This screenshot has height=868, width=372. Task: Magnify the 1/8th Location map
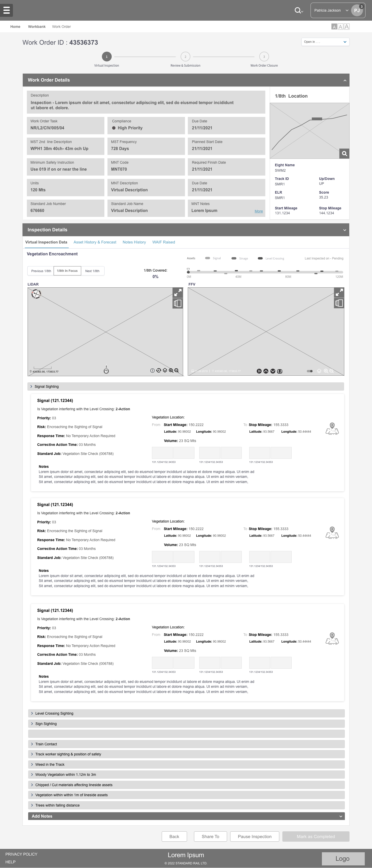click(x=344, y=154)
